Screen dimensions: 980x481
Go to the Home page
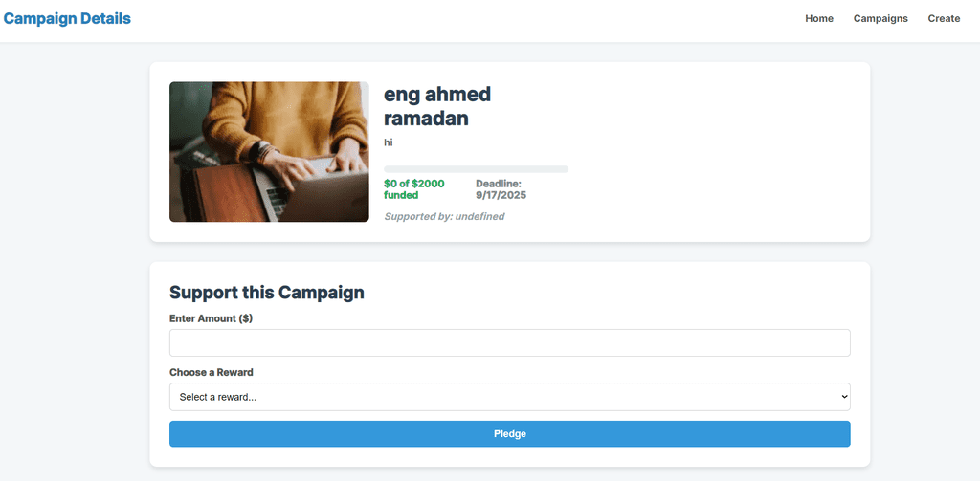[x=818, y=19]
